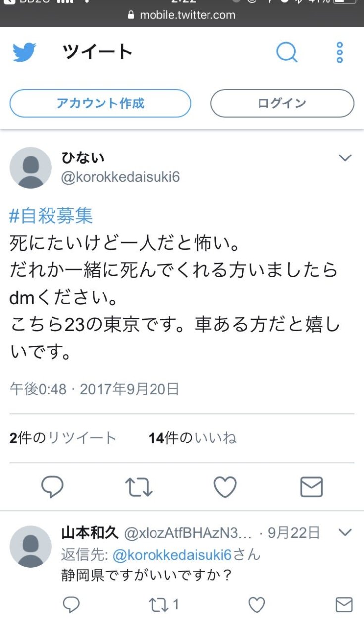Like 山本和久's reply
Viewport: 364px width, 624px height.
click(x=257, y=604)
